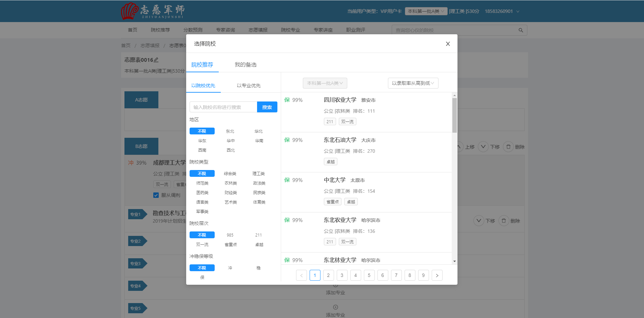Click the scrollbar up arrow in school list
This screenshot has width=644, height=318.
click(x=454, y=95)
